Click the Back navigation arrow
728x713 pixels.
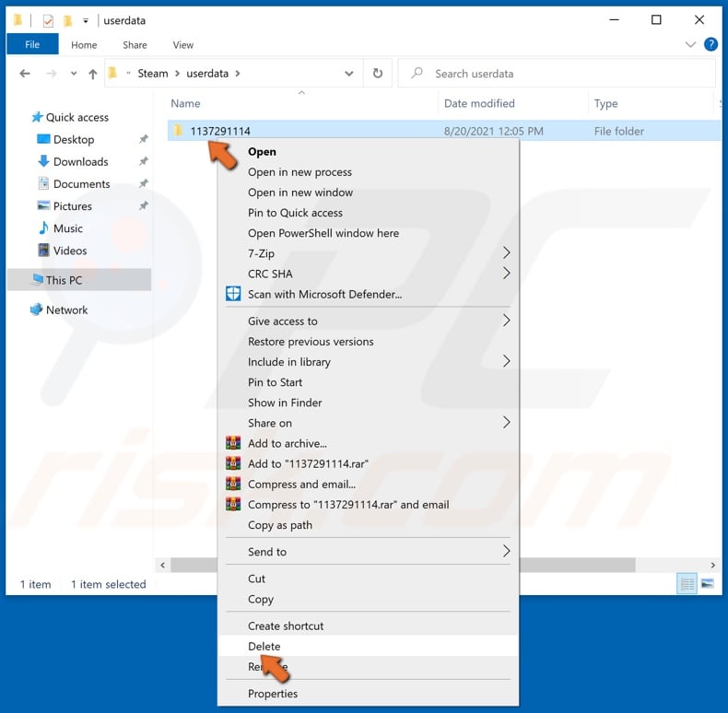click(25, 74)
